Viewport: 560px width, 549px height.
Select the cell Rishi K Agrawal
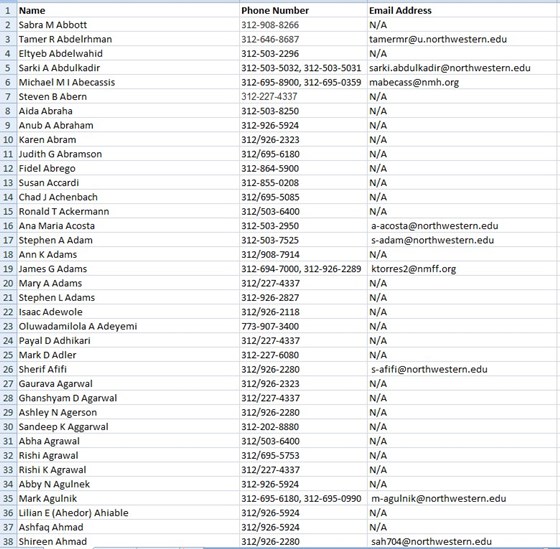tap(128, 470)
